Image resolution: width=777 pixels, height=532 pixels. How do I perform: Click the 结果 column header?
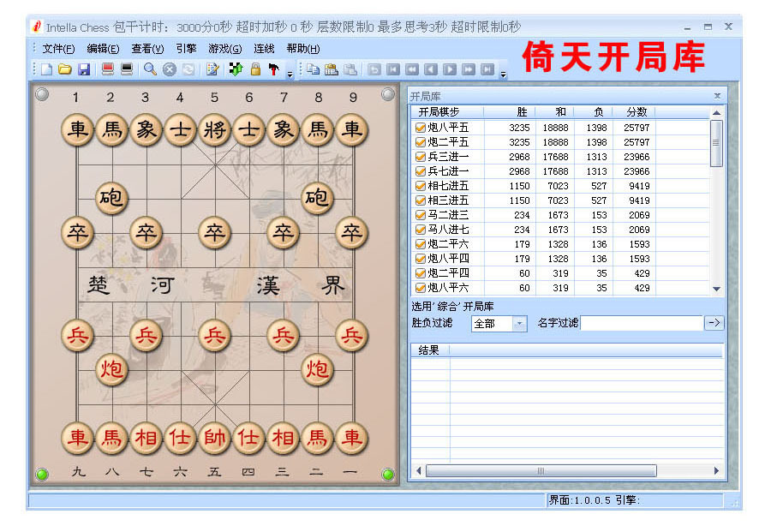pos(430,350)
